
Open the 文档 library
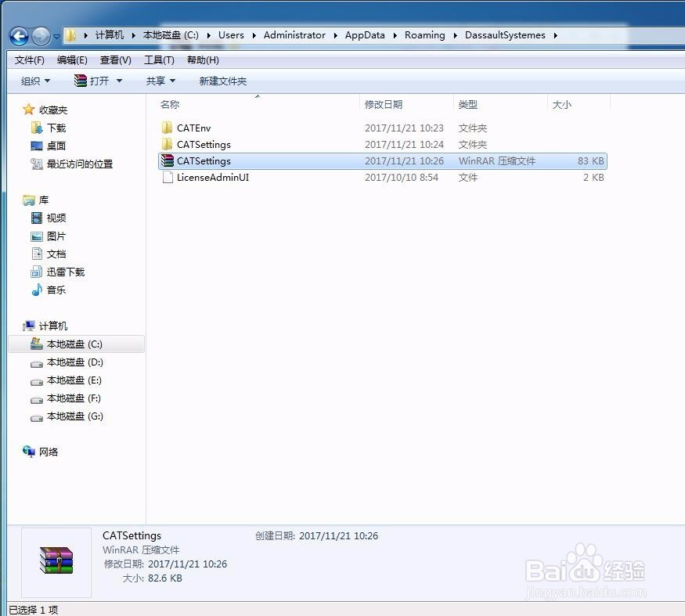pyautogui.click(x=56, y=254)
